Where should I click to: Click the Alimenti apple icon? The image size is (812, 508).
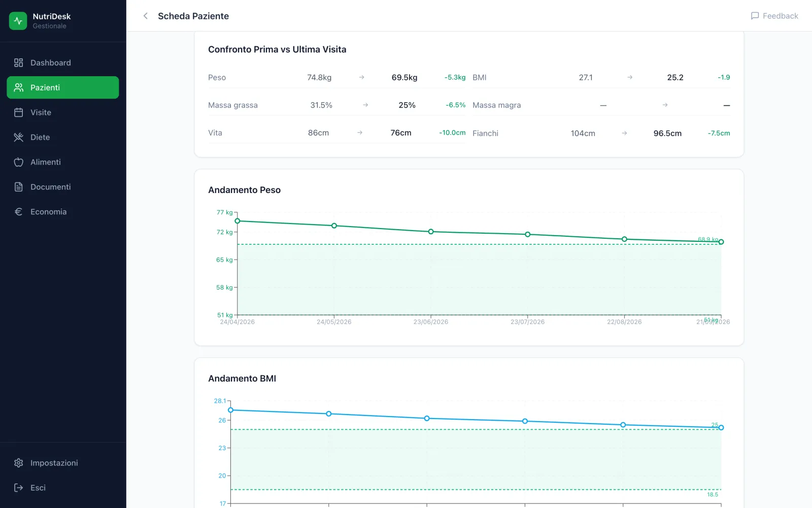coord(19,162)
